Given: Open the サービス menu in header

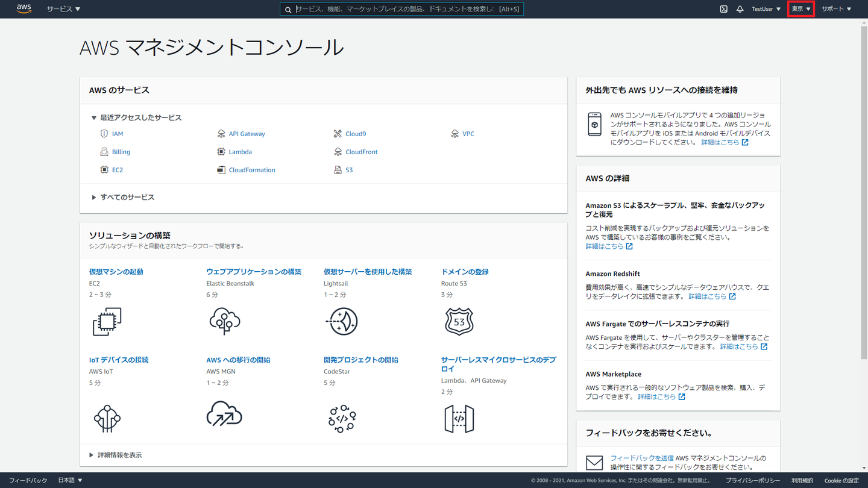Looking at the screenshot, I should [x=63, y=9].
